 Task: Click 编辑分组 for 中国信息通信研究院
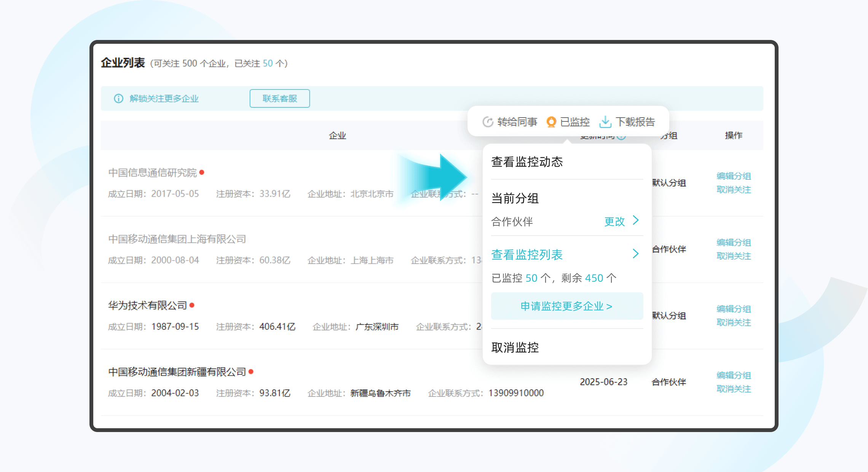[734, 176]
